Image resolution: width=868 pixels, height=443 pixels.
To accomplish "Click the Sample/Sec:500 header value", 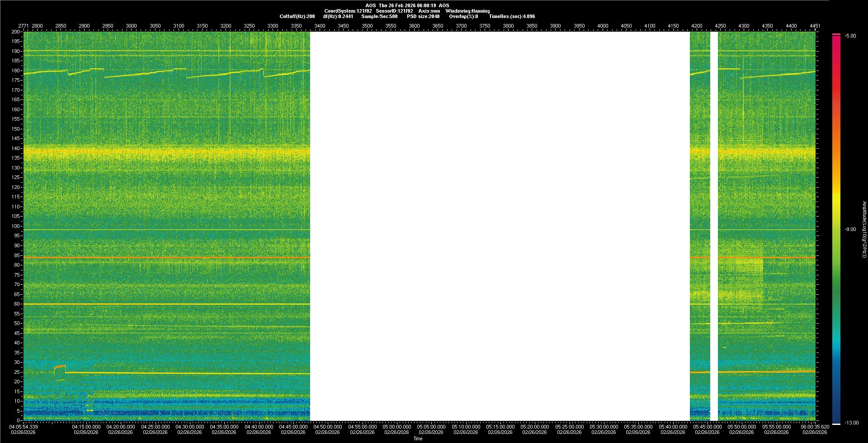I will [x=379, y=16].
